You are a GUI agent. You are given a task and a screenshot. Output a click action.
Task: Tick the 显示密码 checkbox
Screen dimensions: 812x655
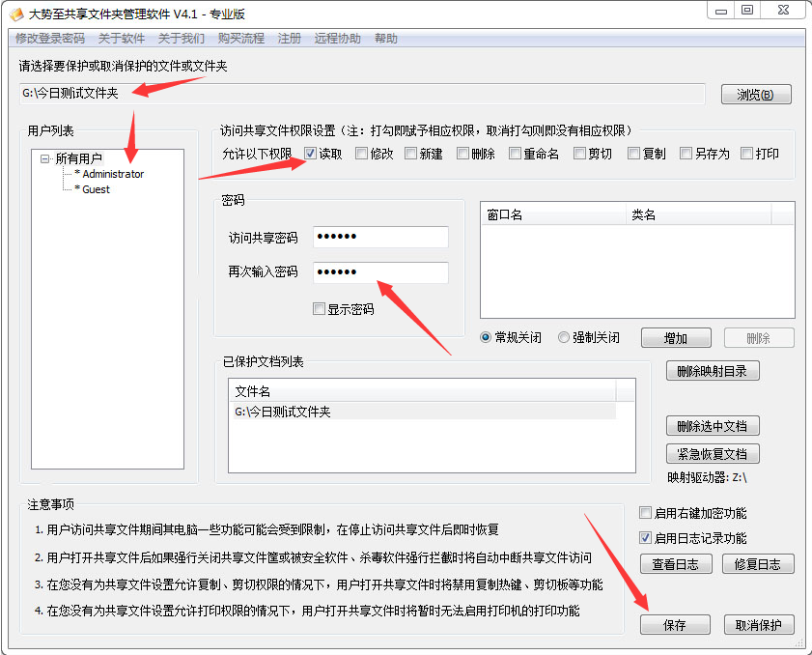pos(319,309)
